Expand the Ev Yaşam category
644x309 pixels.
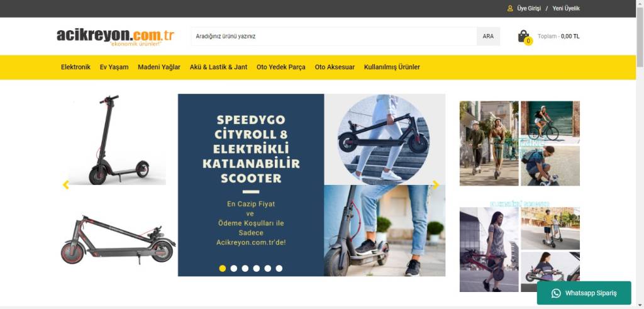pos(114,67)
